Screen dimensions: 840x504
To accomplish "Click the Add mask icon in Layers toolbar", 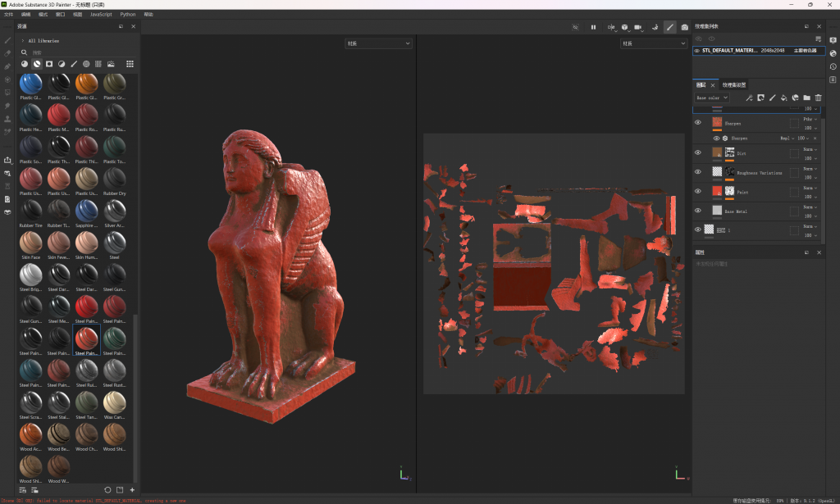I will [760, 98].
